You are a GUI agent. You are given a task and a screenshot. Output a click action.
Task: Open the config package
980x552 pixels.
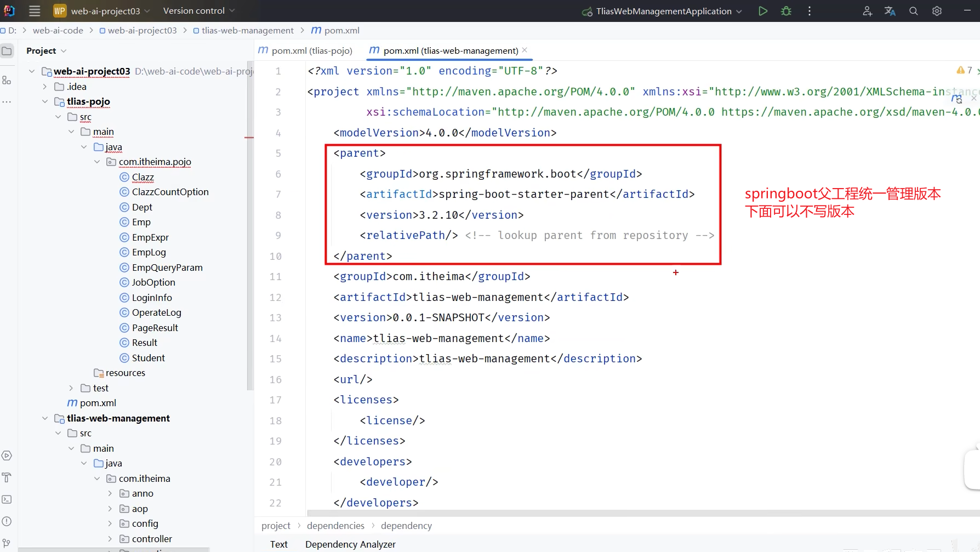click(145, 523)
